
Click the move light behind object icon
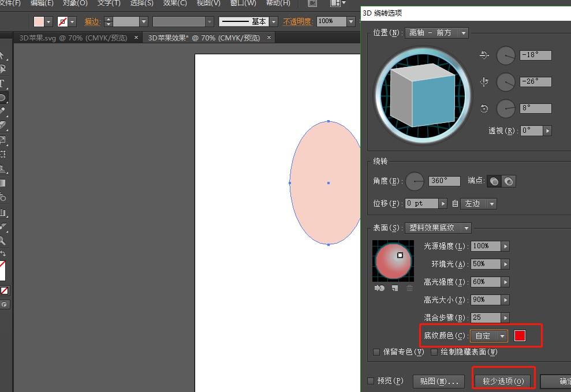point(379,287)
